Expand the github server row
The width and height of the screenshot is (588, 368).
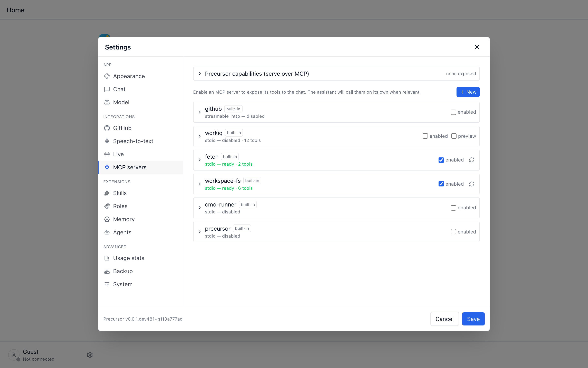[x=199, y=112]
